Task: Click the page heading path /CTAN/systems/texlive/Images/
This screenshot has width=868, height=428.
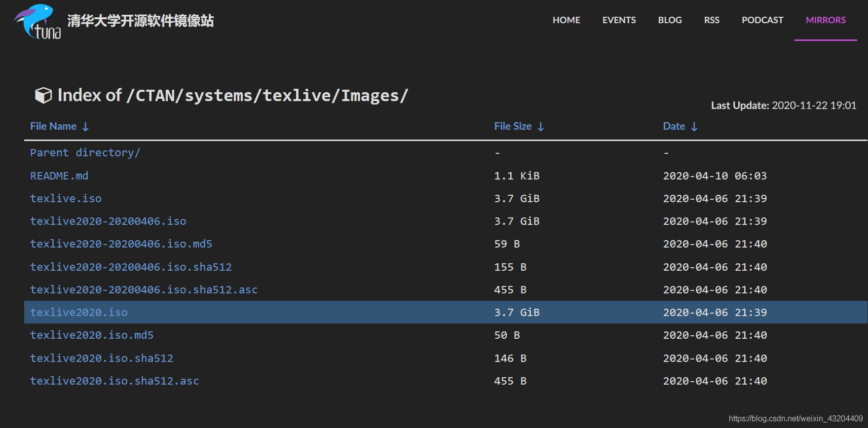Action: point(267,96)
